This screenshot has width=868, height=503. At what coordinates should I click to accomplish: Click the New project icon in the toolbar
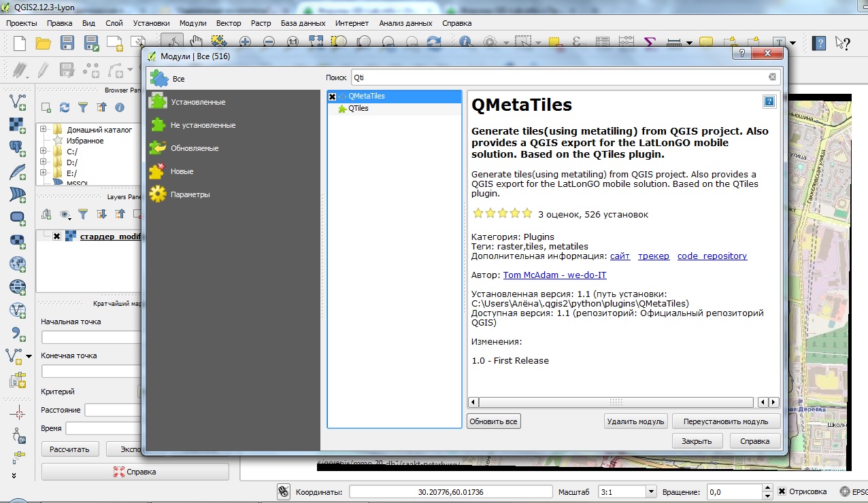pos(20,44)
